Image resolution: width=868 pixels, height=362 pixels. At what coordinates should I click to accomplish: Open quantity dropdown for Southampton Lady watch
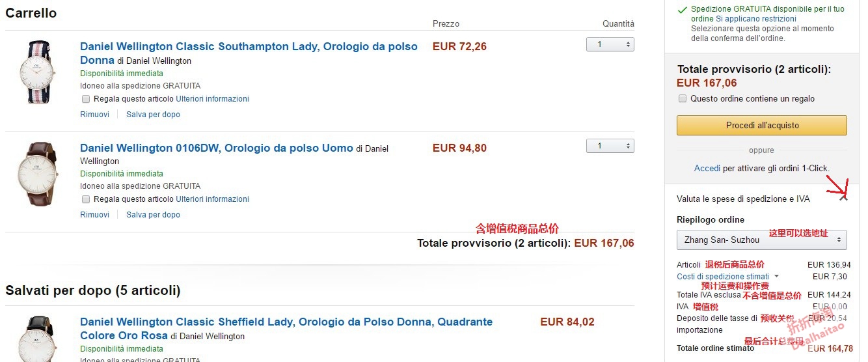click(610, 44)
